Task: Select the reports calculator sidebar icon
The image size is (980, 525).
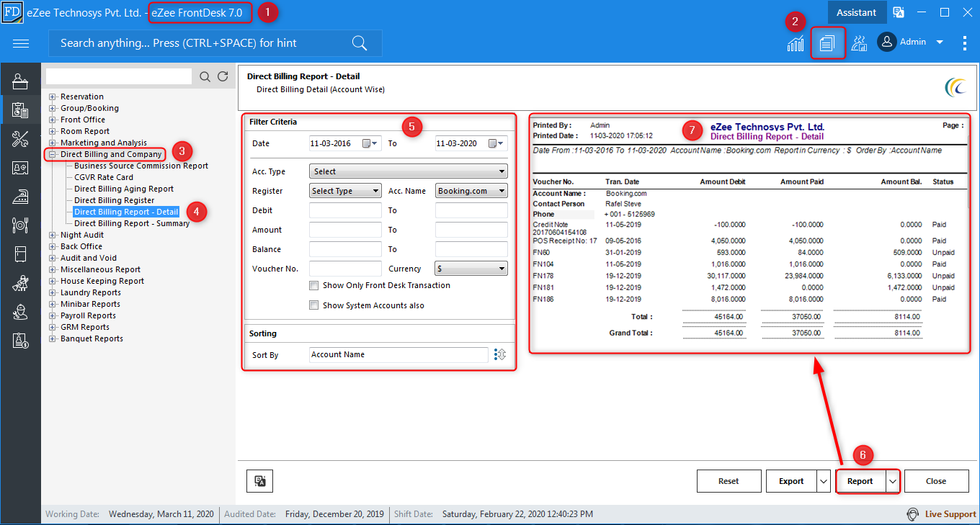Action: [20, 110]
